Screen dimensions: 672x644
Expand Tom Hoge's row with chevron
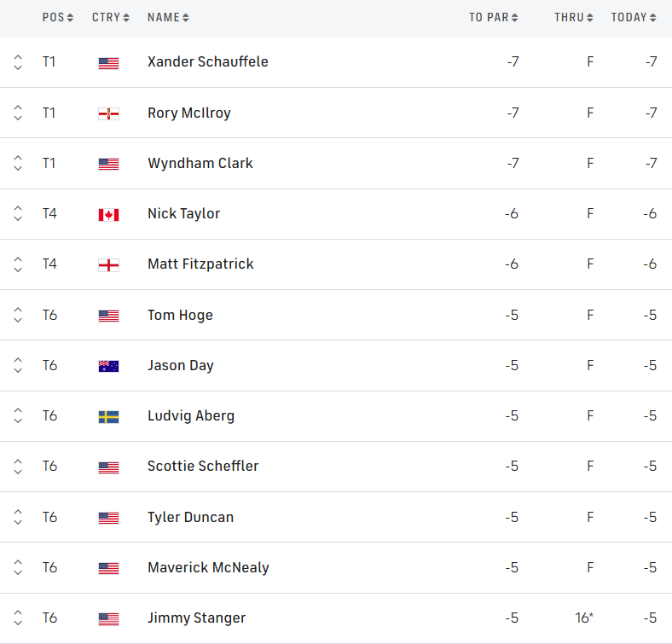pos(18,315)
